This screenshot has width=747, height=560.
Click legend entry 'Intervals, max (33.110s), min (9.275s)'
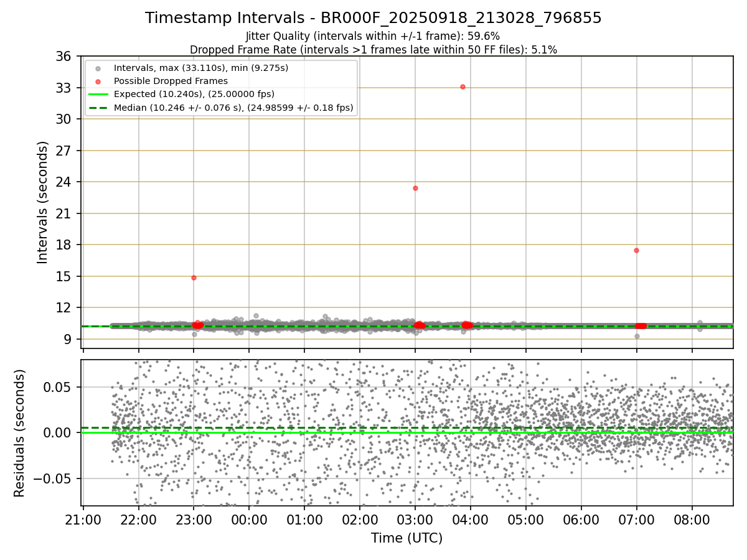201,67
